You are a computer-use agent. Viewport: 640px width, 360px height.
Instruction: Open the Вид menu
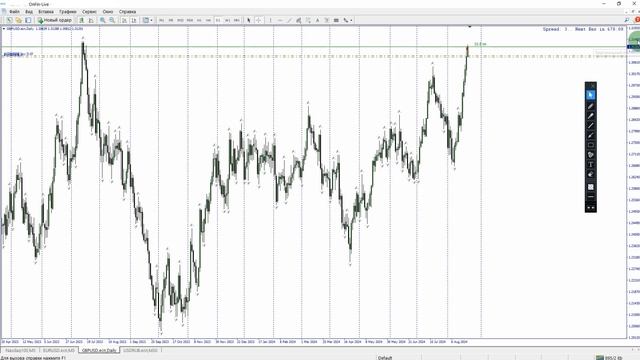(x=29, y=12)
